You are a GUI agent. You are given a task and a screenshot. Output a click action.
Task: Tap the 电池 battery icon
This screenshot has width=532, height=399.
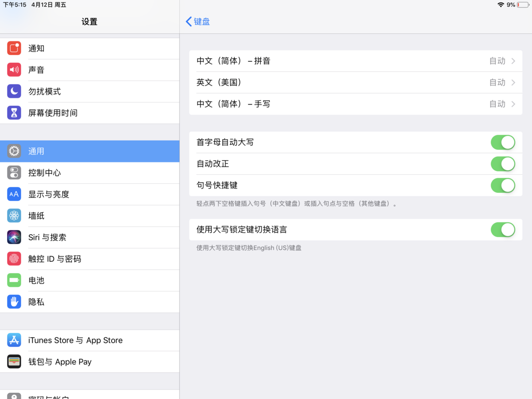tap(14, 280)
